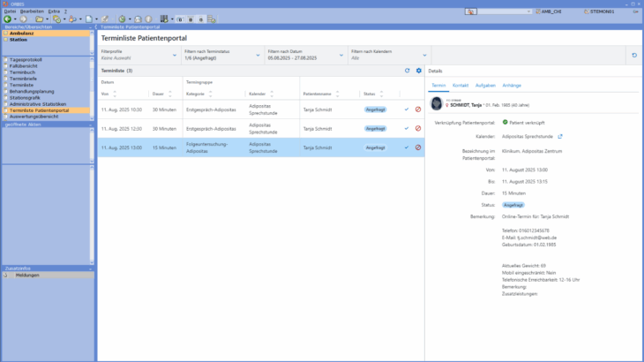Open the Bearbeiten menu
This screenshot has height=362, width=644.
coord(31,11)
